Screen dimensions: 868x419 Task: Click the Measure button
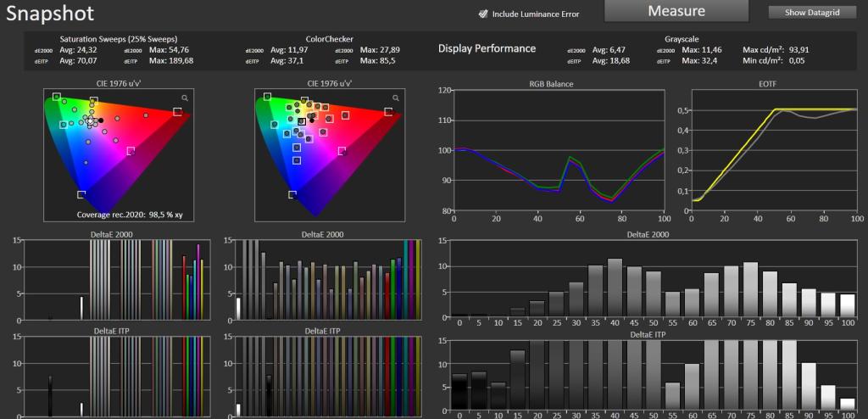coord(676,11)
